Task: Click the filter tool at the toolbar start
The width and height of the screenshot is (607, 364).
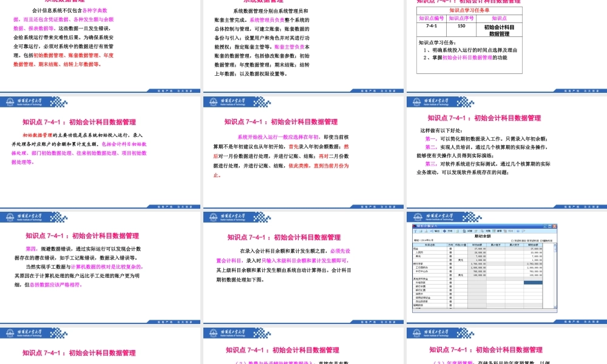Action: 415,231
